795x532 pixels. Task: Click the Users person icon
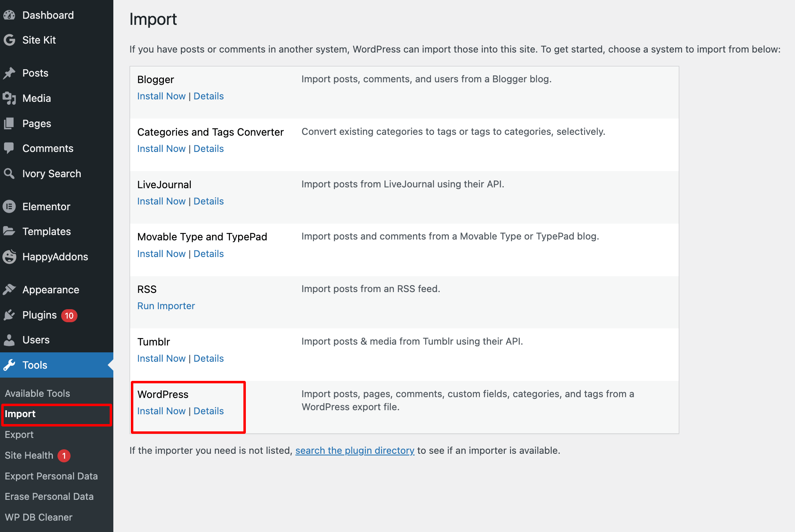point(9,340)
